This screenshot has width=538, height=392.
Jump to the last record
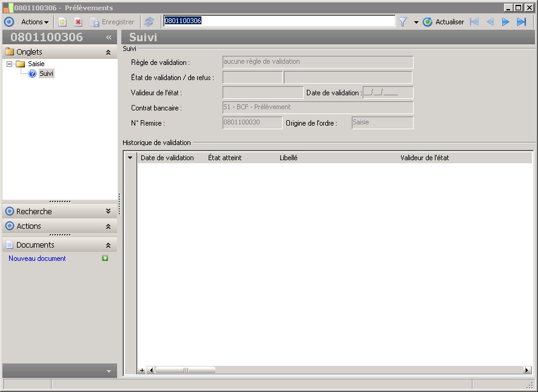[x=522, y=22]
